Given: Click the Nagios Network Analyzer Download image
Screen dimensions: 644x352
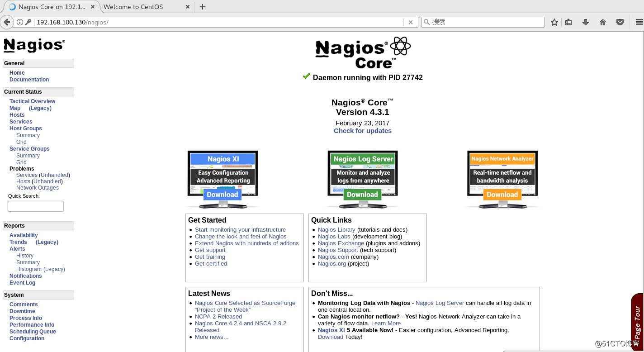Looking at the screenshot, I should click(x=502, y=180).
